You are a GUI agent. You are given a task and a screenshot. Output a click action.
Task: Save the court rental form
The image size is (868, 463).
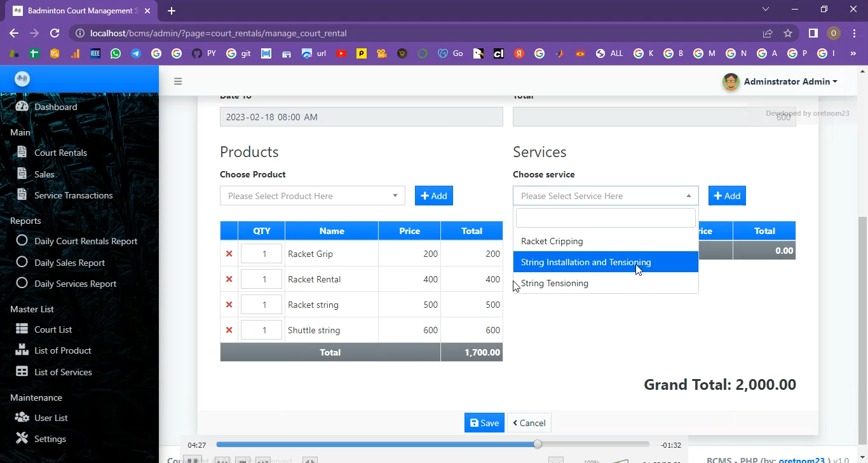[x=484, y=423]
